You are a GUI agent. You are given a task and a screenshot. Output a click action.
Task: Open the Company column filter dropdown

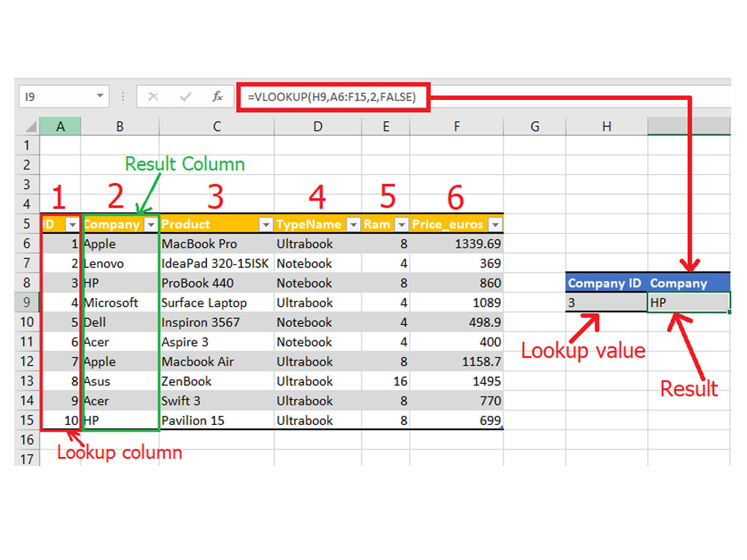[151, 224]
